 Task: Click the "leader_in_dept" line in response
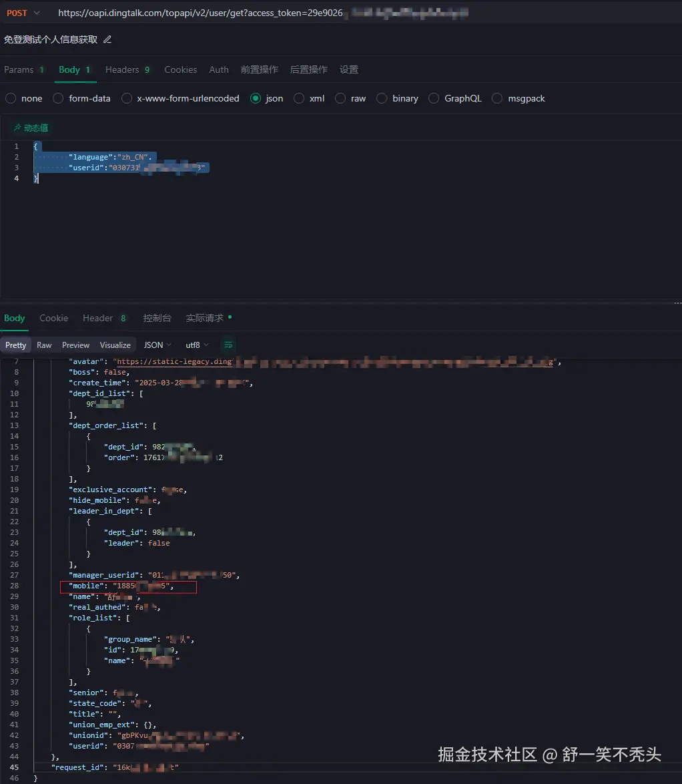coord(110,511)
